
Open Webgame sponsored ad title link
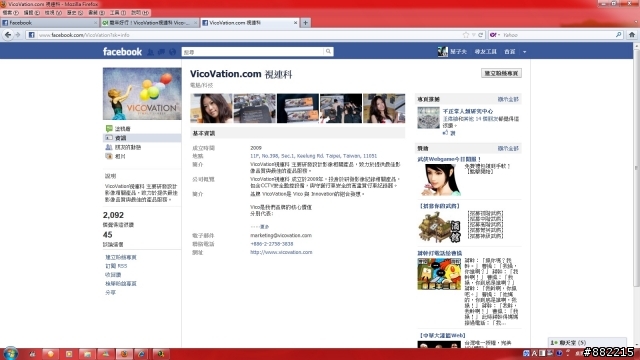point(449,159)
